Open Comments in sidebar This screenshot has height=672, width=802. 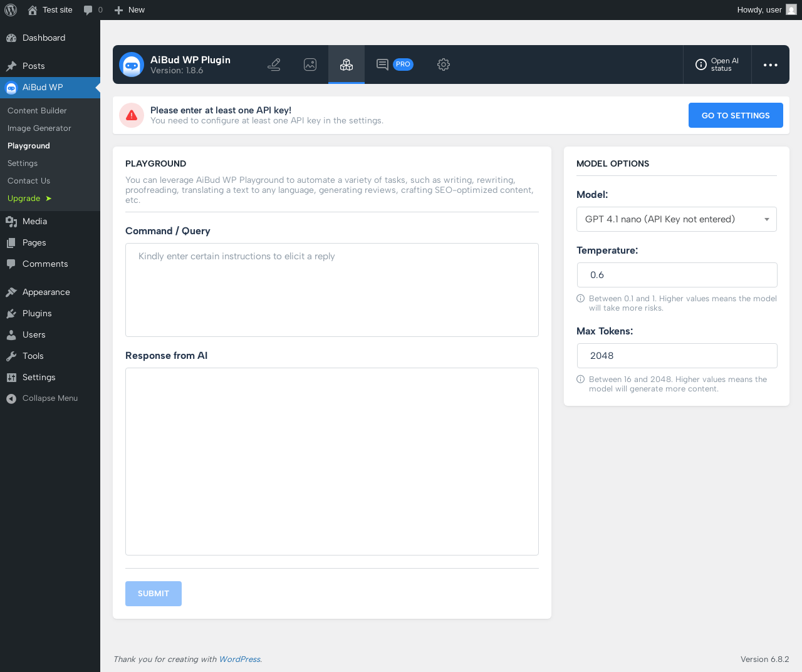pos(50,264)
